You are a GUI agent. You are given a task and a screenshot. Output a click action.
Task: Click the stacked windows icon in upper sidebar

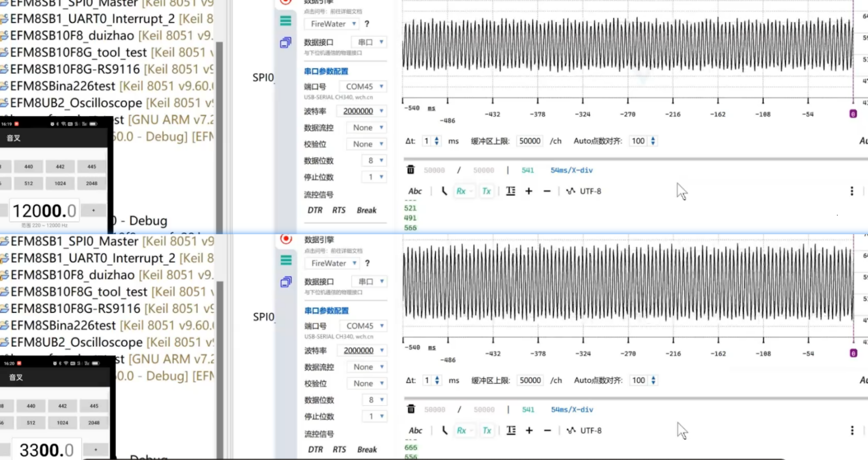pyautogui.click(x=285, y=43)
